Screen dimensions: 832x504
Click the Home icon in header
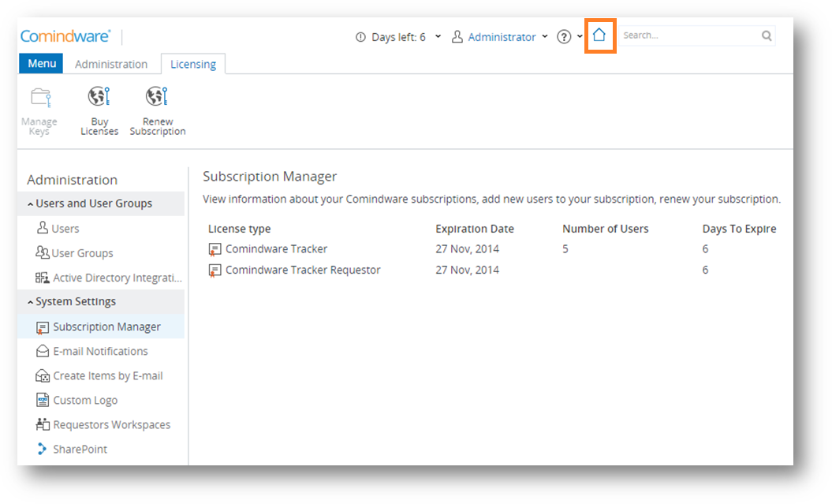[599, 35]
